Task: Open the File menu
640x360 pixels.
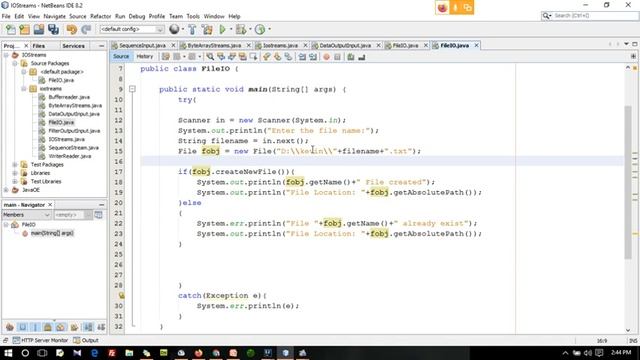Action: [x=6, y=16]
